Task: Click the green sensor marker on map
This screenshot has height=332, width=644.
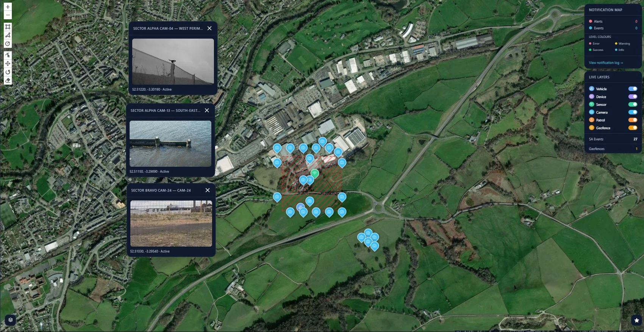Action: 314,174
